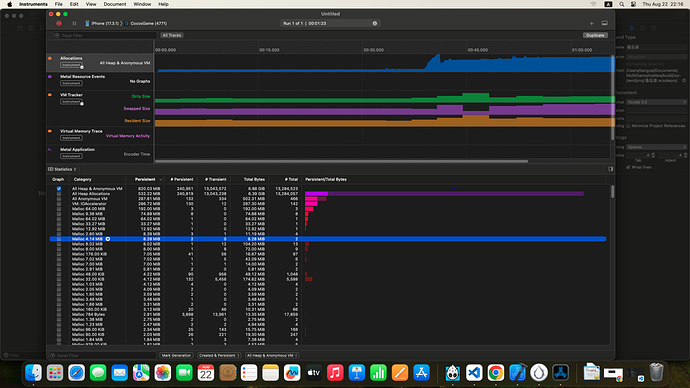Select the Metal Application track icon

50,150
